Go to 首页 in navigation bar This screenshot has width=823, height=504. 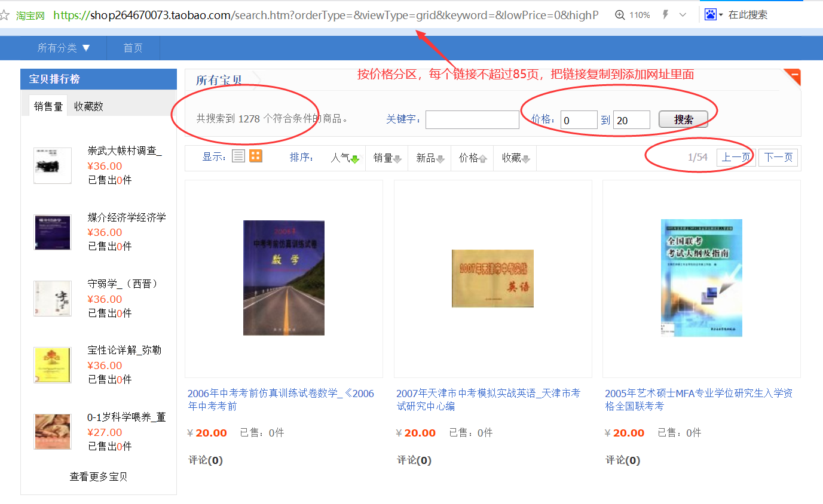click(133, 48)
